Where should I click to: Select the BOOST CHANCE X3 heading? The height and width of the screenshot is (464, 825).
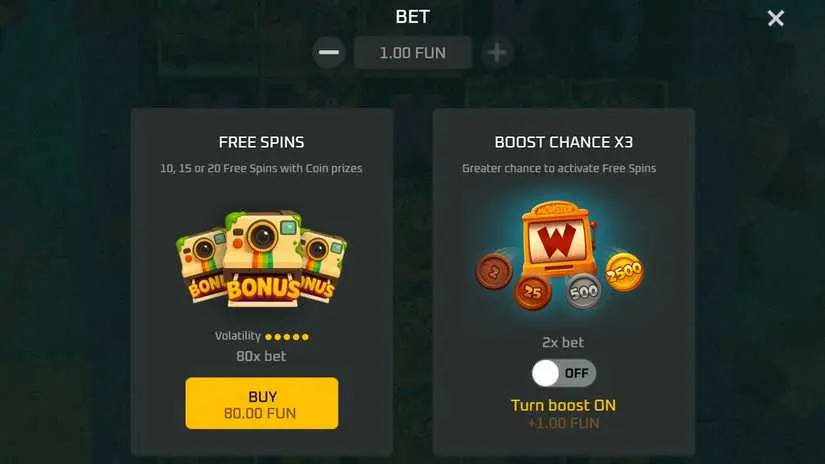(x=564, y=142)
